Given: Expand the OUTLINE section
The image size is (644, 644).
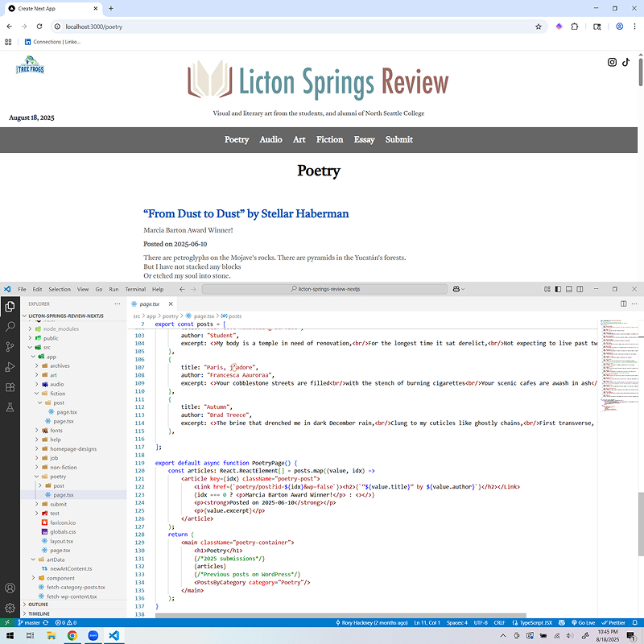Looking at the screenshot, I should pyautogui.click(x=38, y=604).
